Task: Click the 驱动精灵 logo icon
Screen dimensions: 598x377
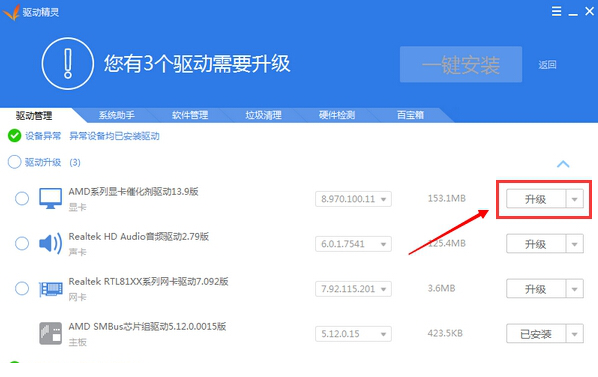Action: tap(11, 12)
